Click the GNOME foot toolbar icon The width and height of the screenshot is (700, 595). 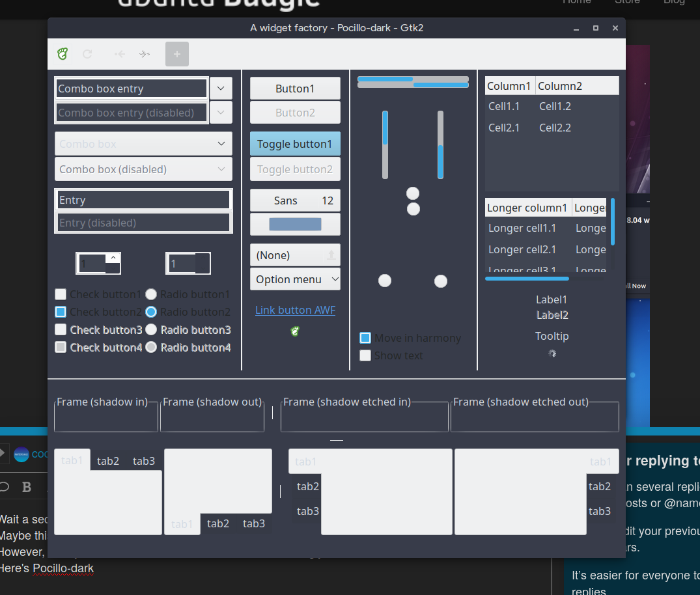pos(63,54)
